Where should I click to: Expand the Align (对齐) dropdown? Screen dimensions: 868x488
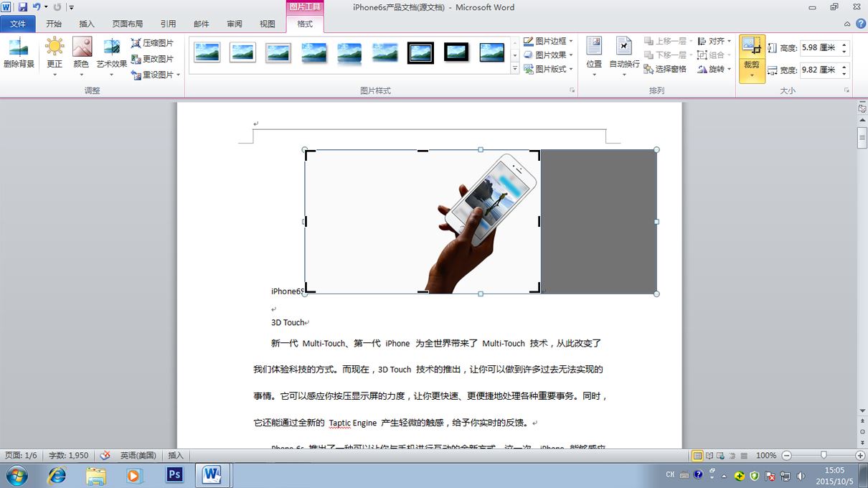pyautogui.click(x=729, y=42)
